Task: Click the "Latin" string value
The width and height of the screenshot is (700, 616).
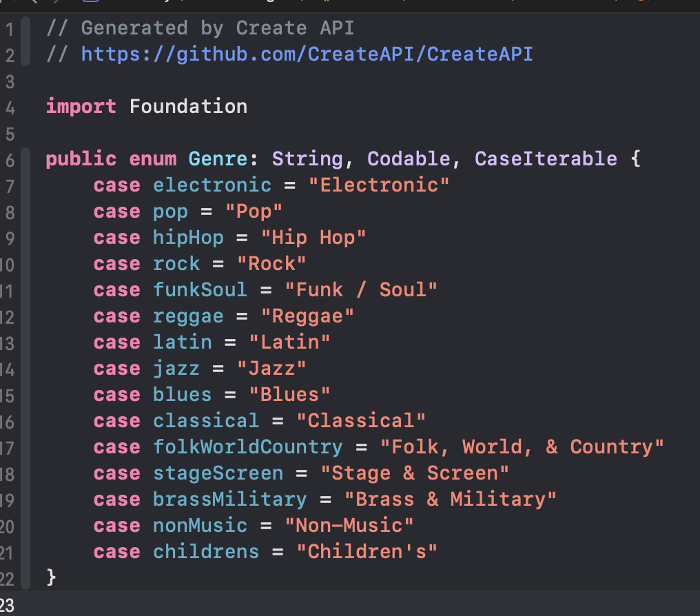Action: point(290,342)
